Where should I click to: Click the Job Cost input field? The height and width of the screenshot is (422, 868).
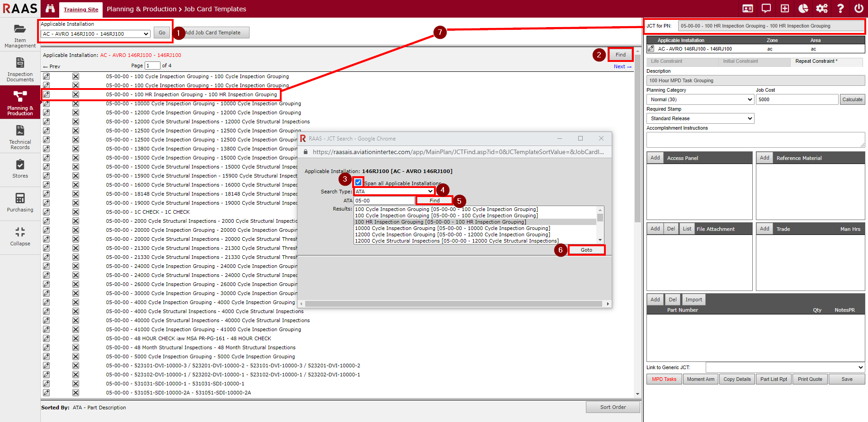[797, 99]
